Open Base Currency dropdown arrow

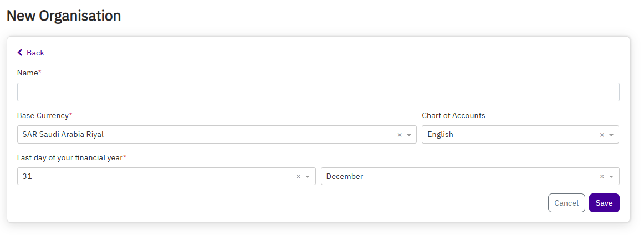point(409,135)
